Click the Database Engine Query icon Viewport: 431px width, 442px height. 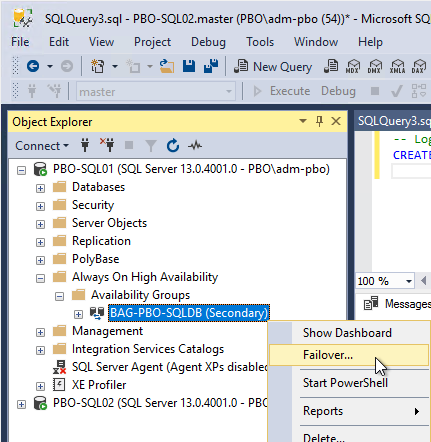click(331, 66)
